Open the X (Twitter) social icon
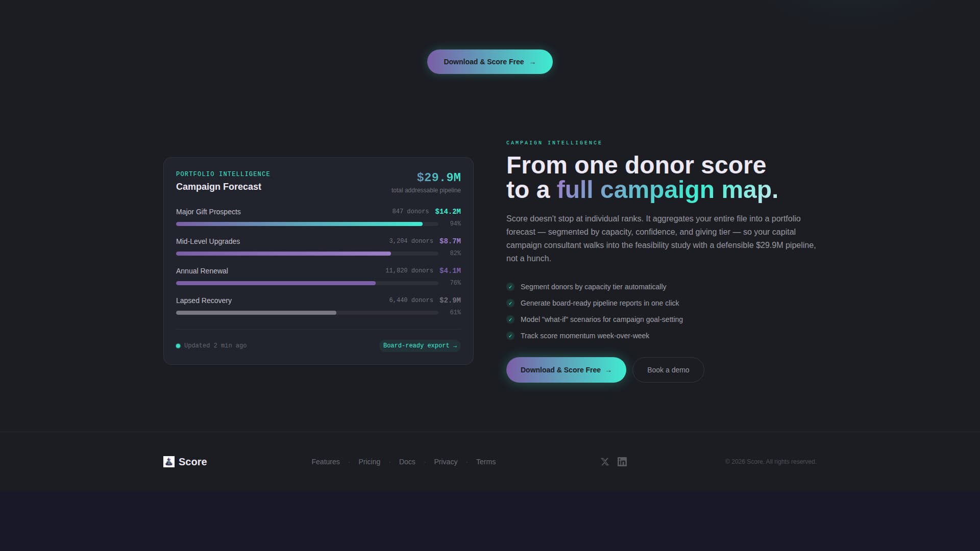This screenshot has height=551, width=980. click(605, 462)
